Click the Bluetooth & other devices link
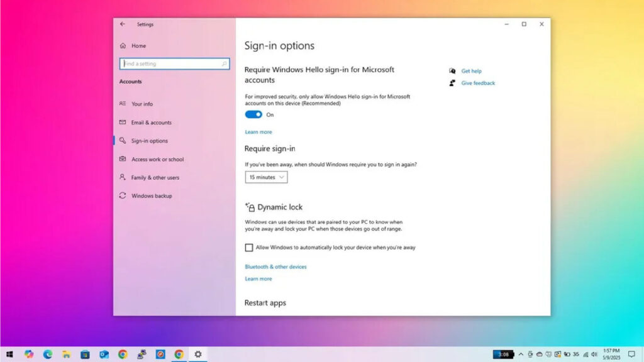Image resolution: width=644 pixels, height=362 pixels. 275,267
